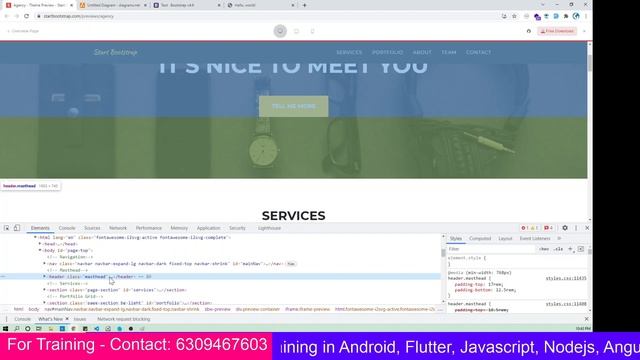The image size is (640, 360).
Task: Expand the section portfolio node
Action: tap(44, 303)
